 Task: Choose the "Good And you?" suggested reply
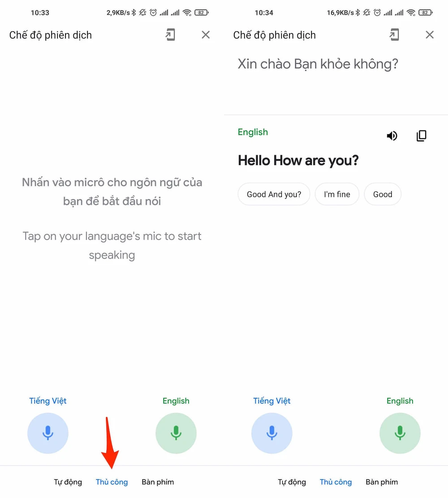point(274,194)
